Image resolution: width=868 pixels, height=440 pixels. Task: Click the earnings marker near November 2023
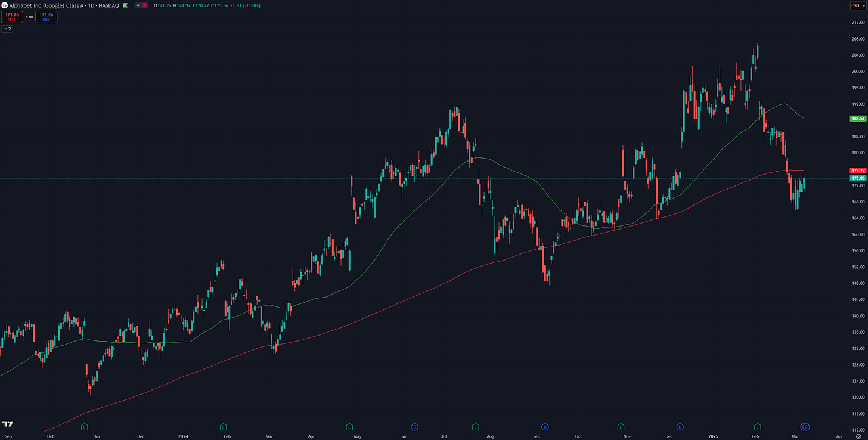[x=84, y=427]
